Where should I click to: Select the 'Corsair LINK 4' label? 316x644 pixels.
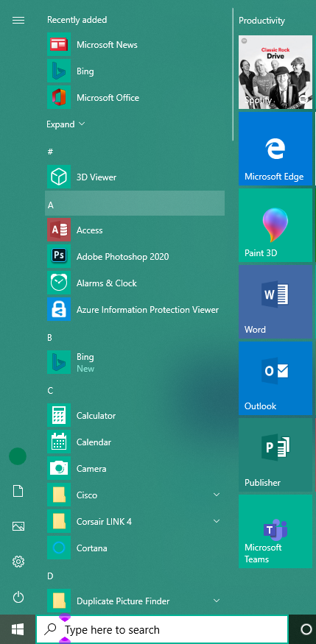104,522
